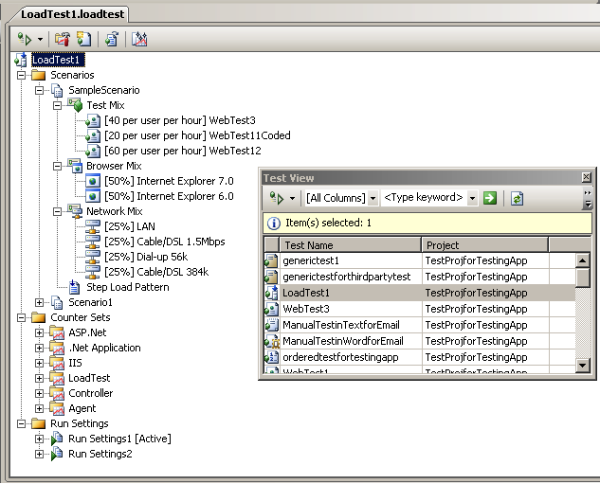Expand the LoadTest counter set
600x484 pixels.
[39, 378]
